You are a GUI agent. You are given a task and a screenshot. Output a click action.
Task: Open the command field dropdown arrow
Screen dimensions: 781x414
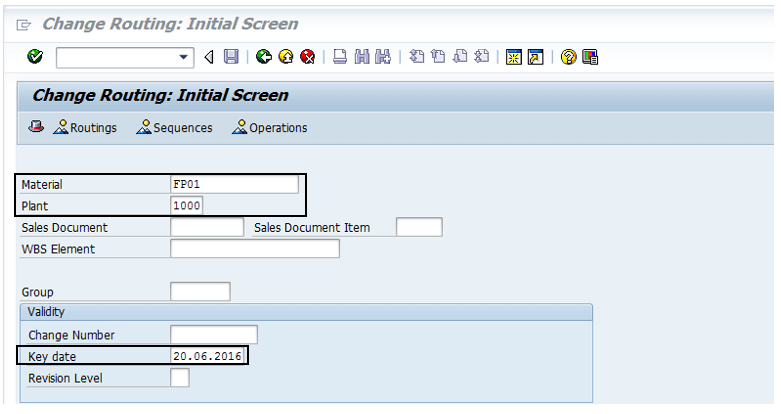pos(183,57)
